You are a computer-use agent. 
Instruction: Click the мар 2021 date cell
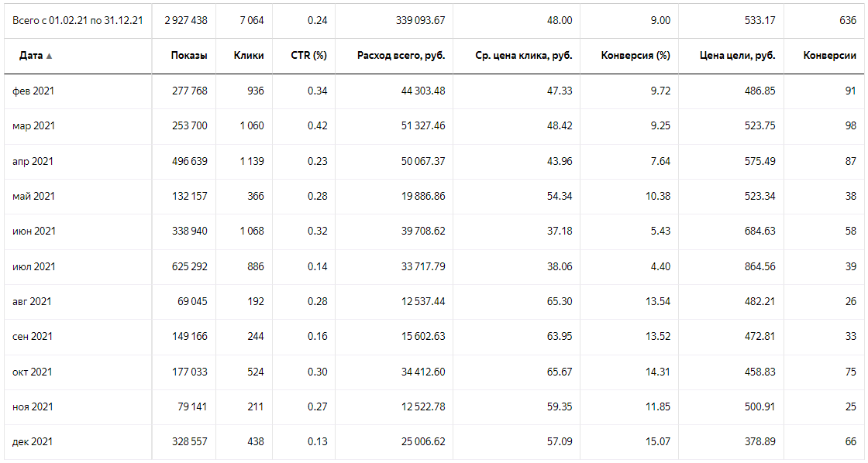[x=33, y=125]
